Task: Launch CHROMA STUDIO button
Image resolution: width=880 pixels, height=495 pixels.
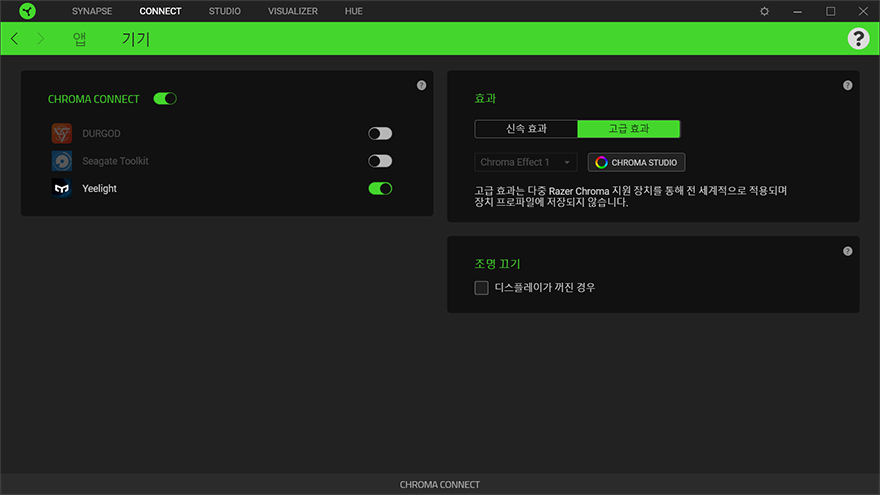Action: (636, 162)
